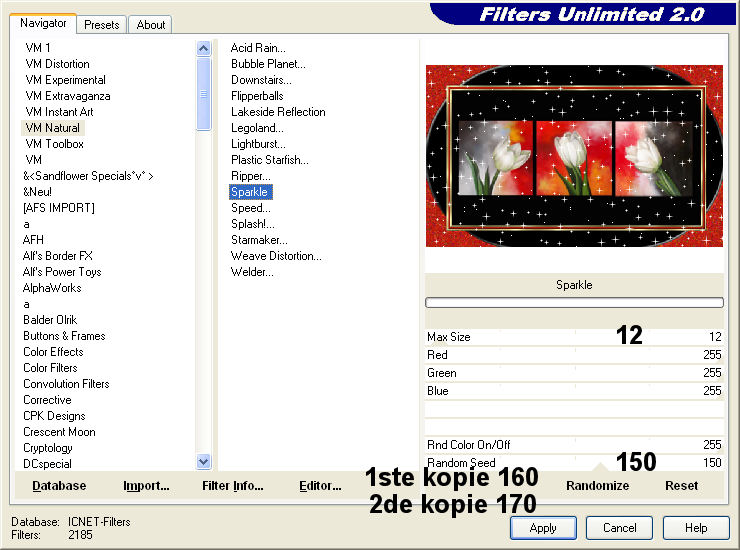
Task: Select DCspecial category
Action: coord(47,464)
